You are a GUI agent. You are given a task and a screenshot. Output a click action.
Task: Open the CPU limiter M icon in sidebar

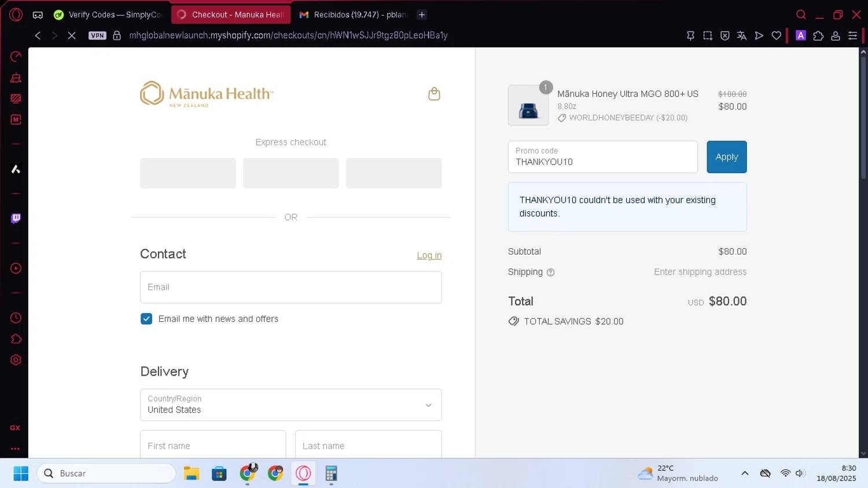[16, 119]
